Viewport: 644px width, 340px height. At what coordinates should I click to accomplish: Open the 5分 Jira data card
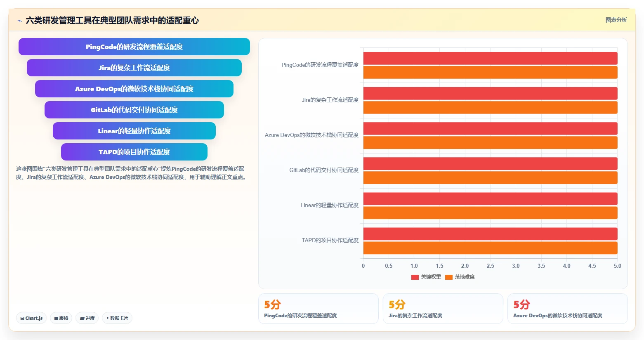(x=443, y=309)
